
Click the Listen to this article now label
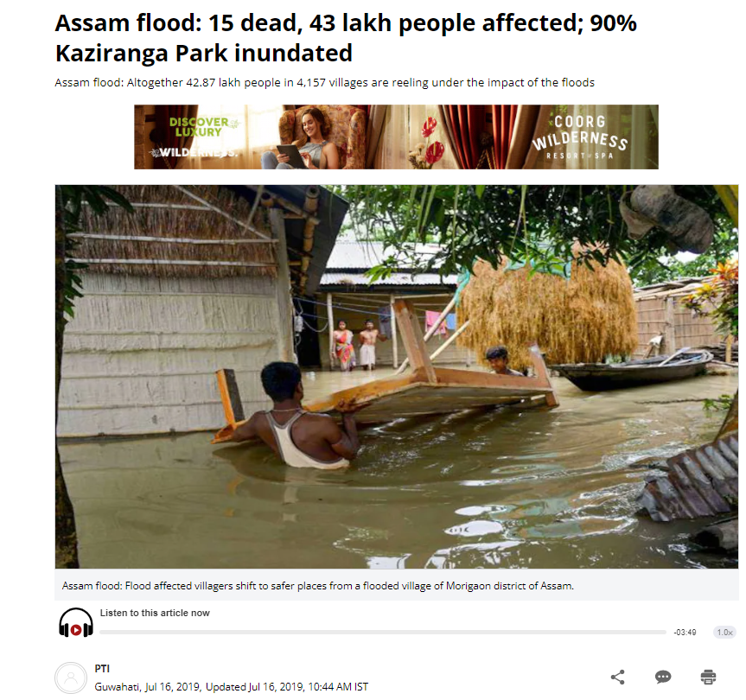coord(155,613)
